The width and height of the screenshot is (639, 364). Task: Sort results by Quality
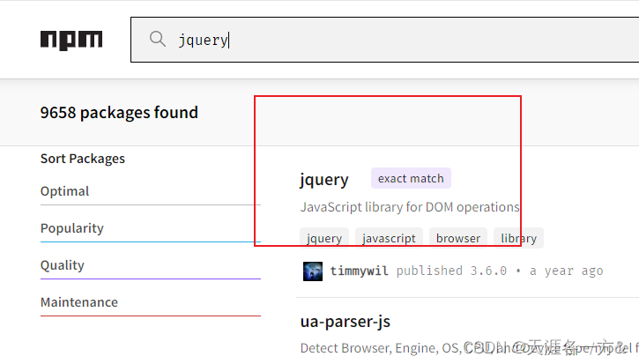(x=63, y=265)
